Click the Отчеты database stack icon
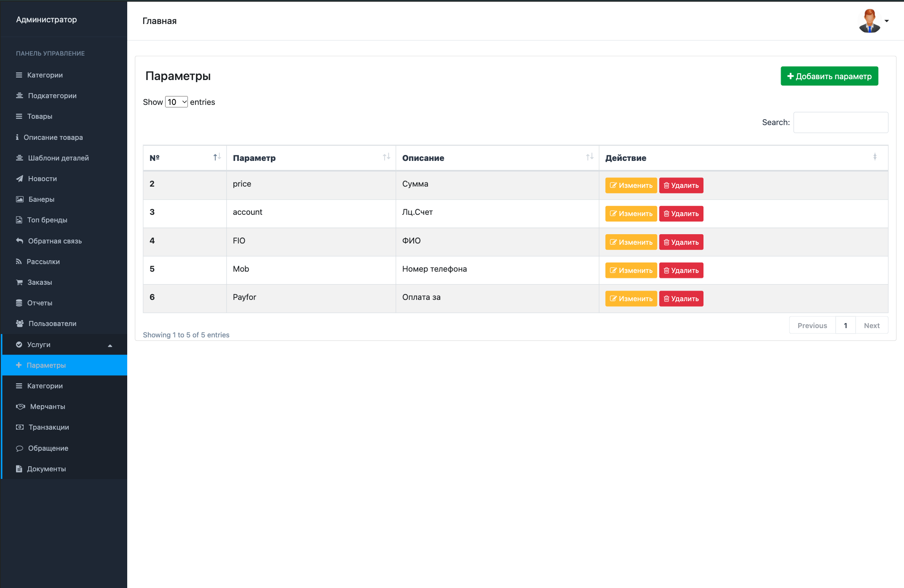The height and width of the screenshot is (588, 904). pyautogui.click(x=19, y=303)
